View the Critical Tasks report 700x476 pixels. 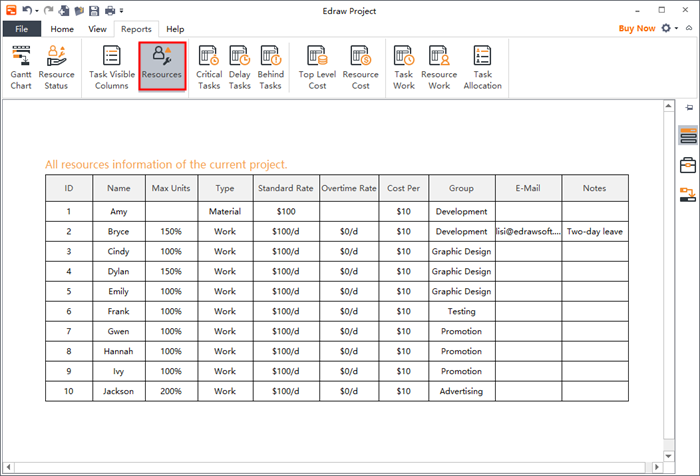coord(209,67)
